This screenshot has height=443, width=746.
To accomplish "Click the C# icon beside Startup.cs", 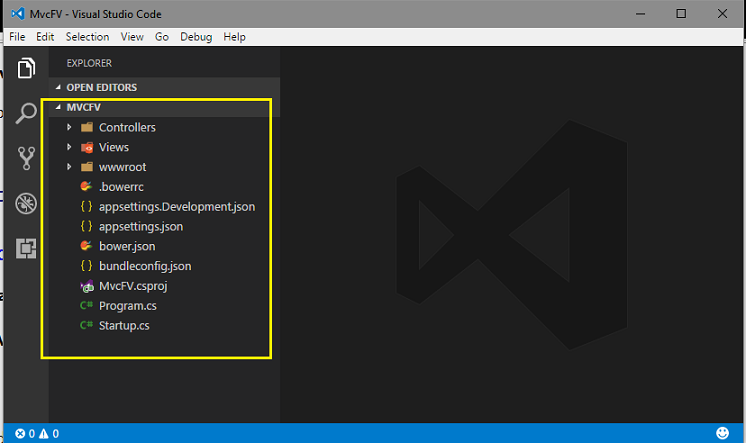I will pyautogui.click(x=86, y=325).
